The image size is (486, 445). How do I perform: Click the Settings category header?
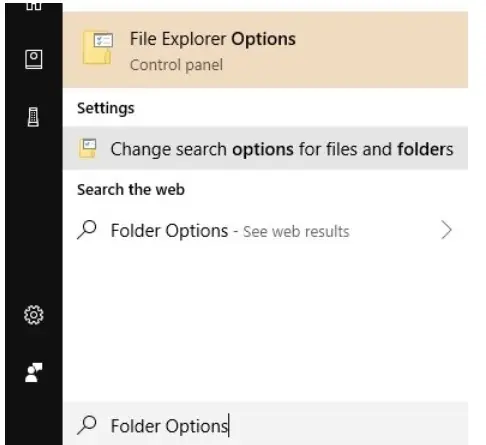coord(106,108)
